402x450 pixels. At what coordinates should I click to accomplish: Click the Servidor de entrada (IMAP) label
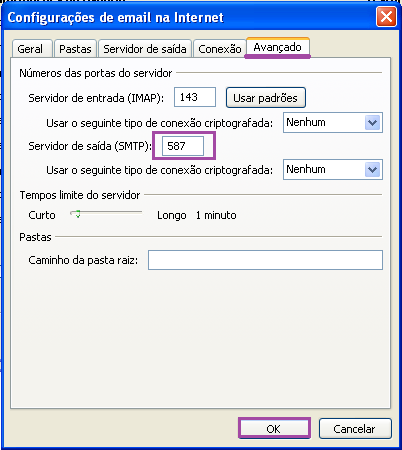click(96, 98)
